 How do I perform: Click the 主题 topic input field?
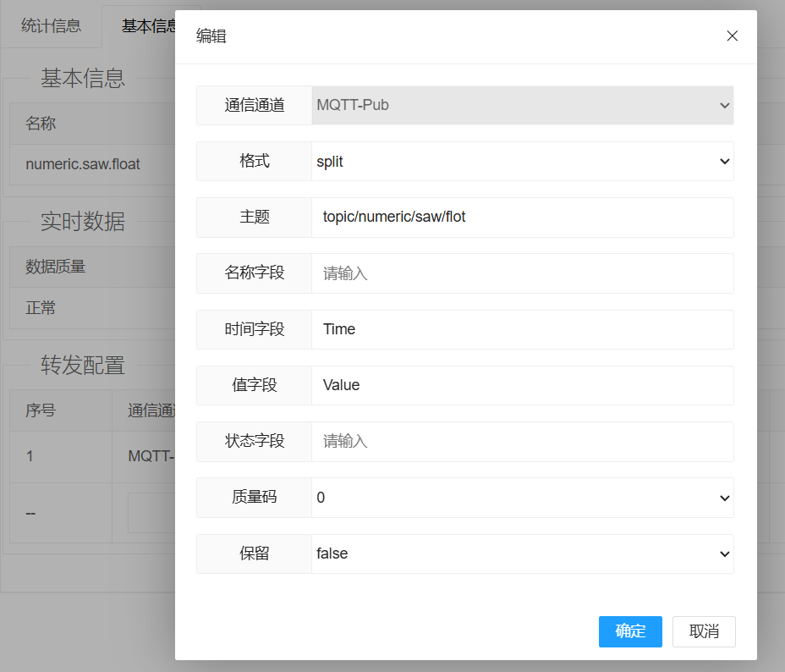pos(522,218)
